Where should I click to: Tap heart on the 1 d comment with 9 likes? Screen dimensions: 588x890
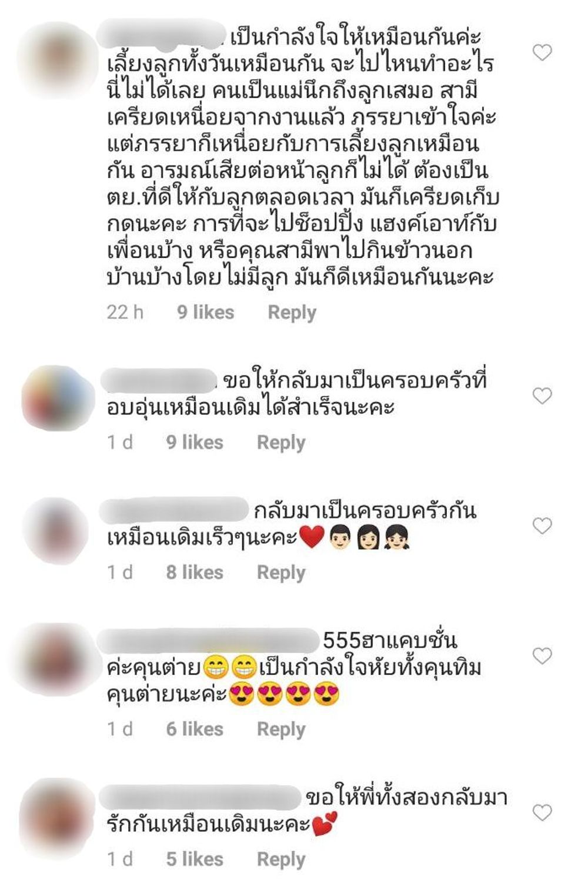542,396
